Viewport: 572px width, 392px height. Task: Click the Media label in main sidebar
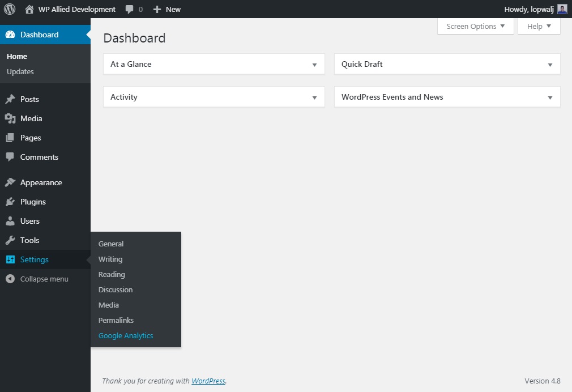[31, 118]
